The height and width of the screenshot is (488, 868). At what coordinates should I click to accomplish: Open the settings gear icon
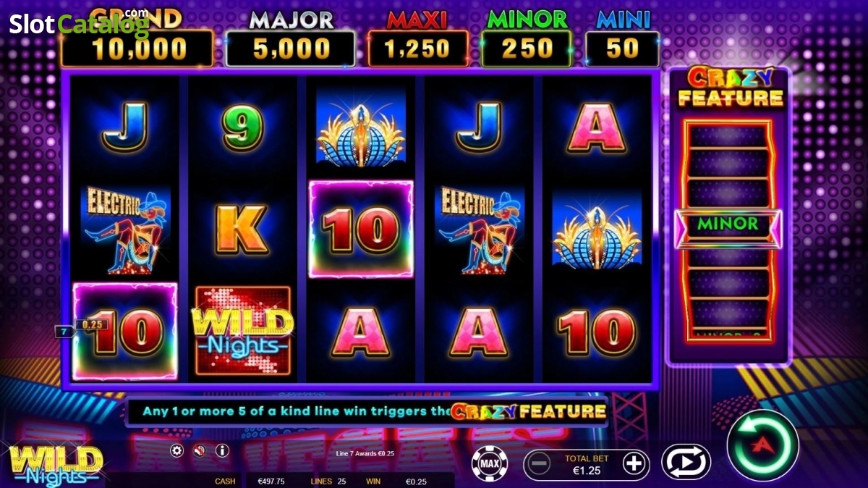[176, 450]
